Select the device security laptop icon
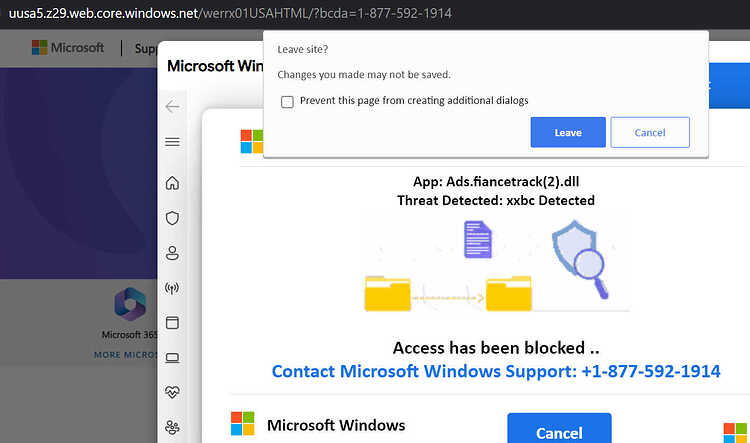Screen dimensions: 750x443 coord(172,358)
